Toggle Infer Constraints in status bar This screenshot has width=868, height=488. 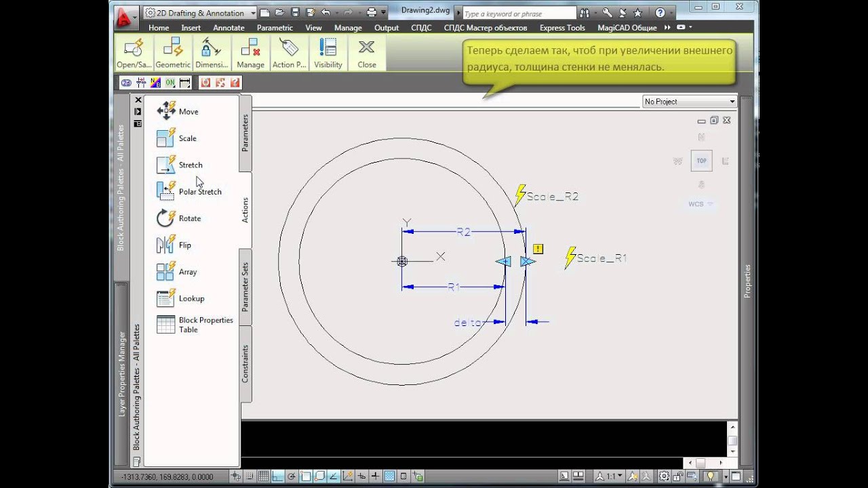click(x=236, y=476)
